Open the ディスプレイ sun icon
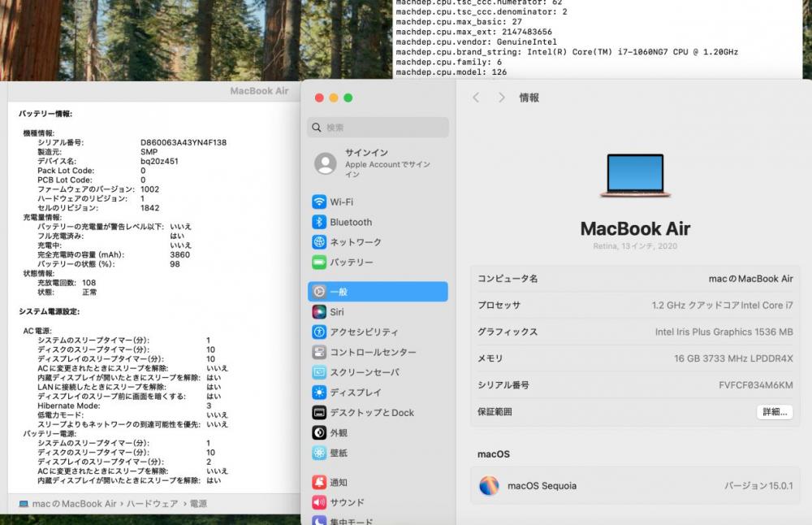 [x=319, y=393]
